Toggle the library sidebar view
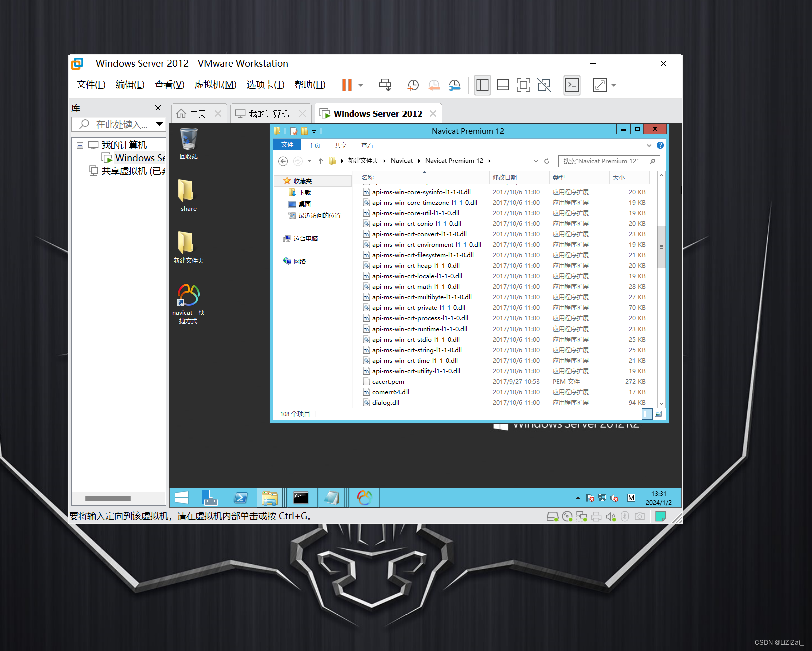 (x=482, y=85)
